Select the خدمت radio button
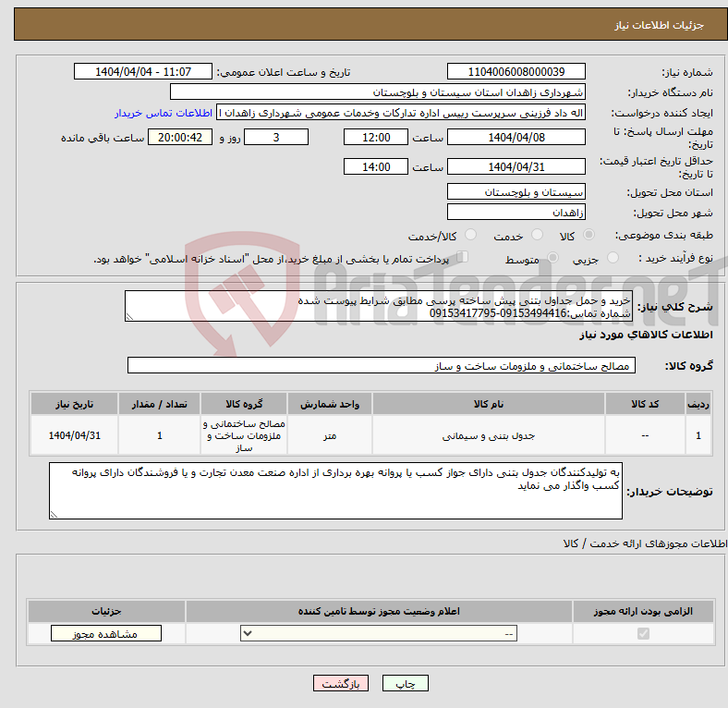This screenshot has height=708, width=728. coord(537,235)
